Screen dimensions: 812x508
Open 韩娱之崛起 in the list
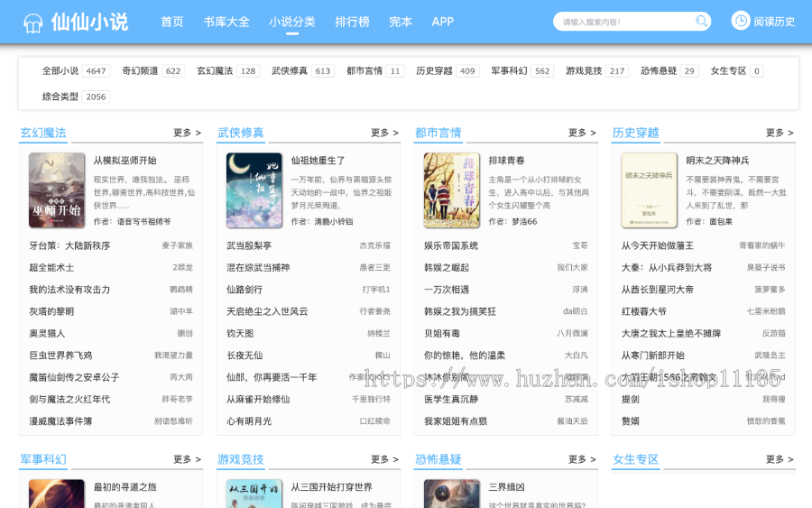click(x=447, y=268)
